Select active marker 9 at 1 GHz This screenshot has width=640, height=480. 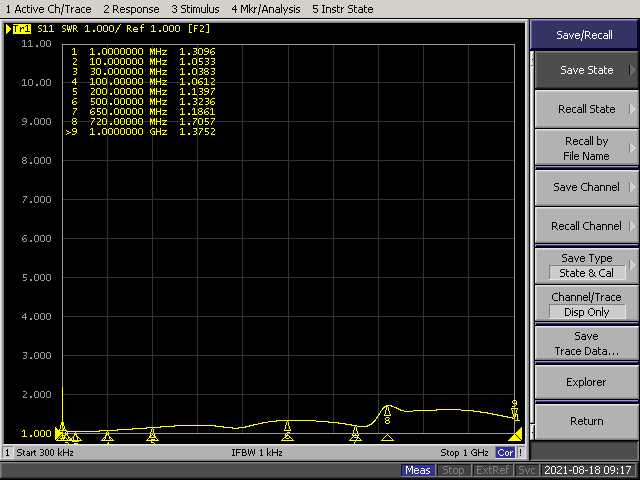click(x=515, y=411)
